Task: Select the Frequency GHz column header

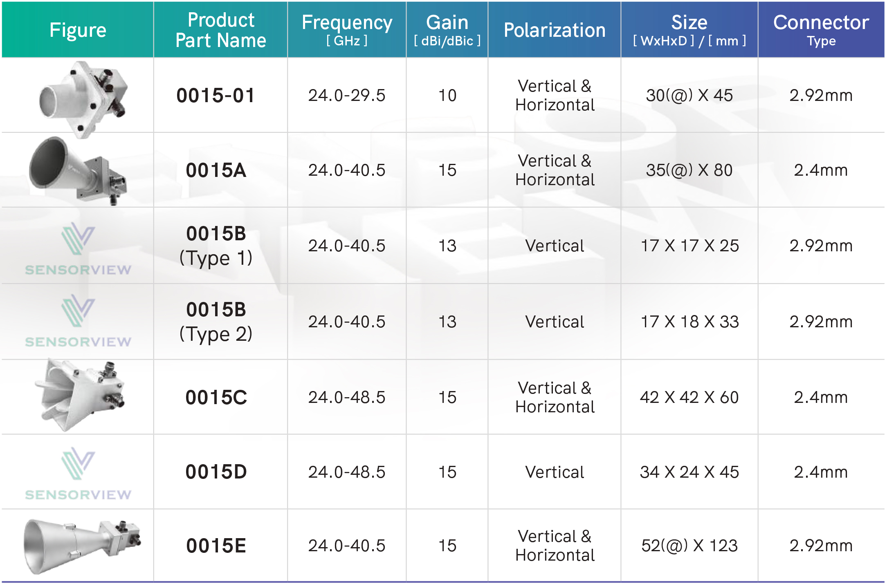Action: click(347, 30)
